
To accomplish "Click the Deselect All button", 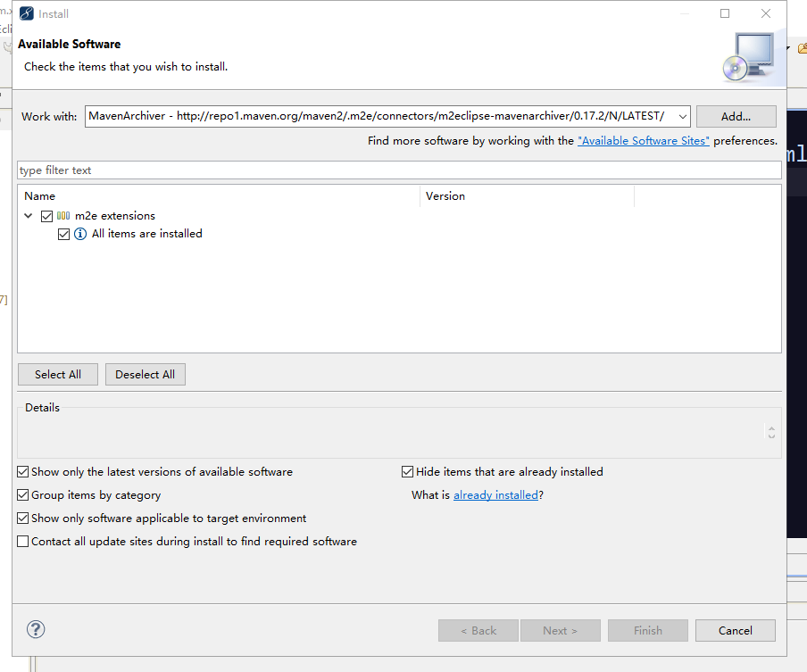I will point(146,375).
